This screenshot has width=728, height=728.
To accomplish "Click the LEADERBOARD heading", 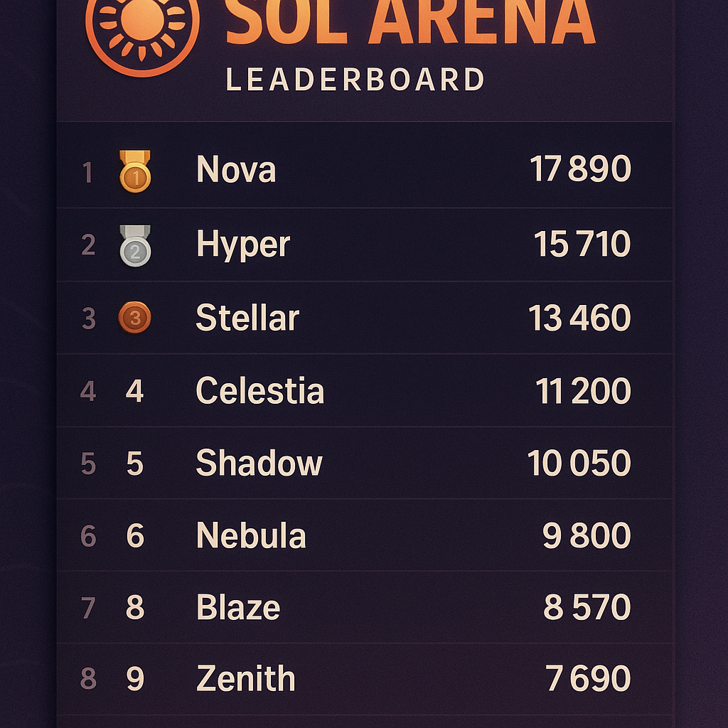I will pyautogui.click(x=354, y=79).
